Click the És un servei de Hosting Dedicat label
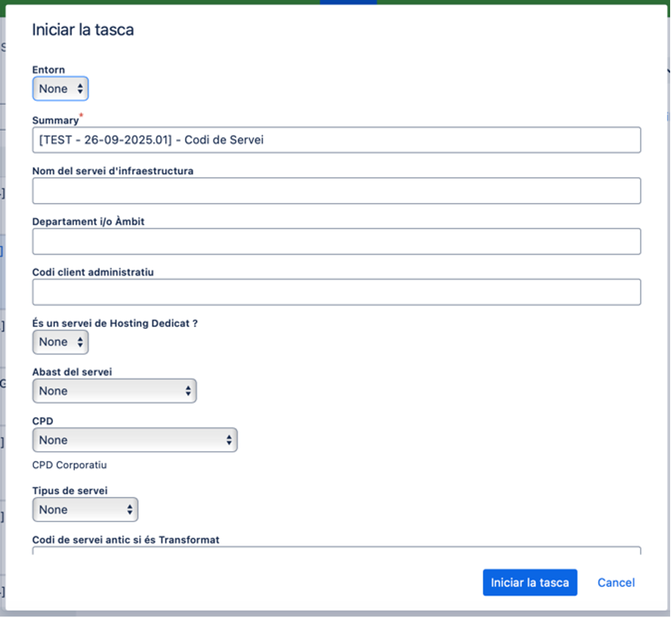The height and width of the screenshot is (618, 672). click(115, 323)
